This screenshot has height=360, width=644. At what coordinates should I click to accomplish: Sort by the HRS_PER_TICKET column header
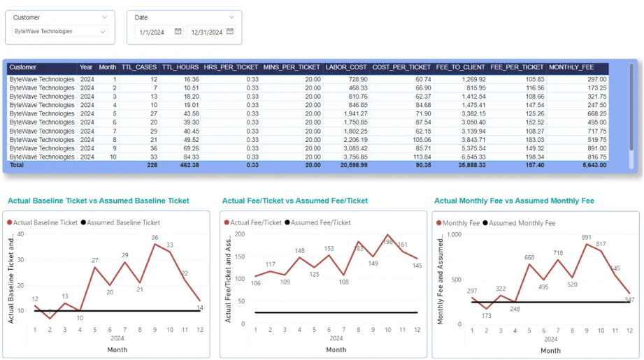(231, 67)
